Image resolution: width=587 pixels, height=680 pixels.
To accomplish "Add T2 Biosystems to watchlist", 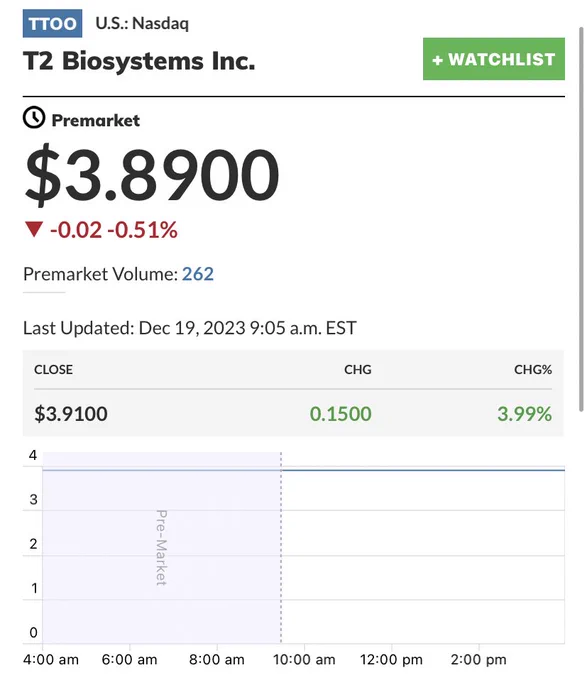I will [494, 59].
